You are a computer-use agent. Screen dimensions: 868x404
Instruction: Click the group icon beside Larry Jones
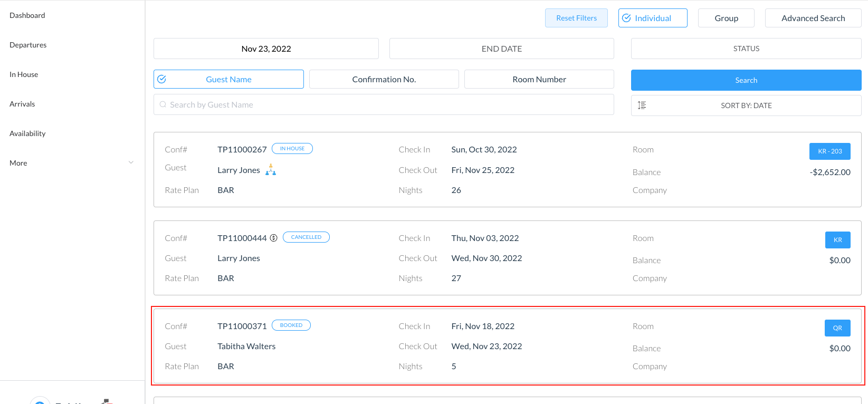tap(271, 170)
